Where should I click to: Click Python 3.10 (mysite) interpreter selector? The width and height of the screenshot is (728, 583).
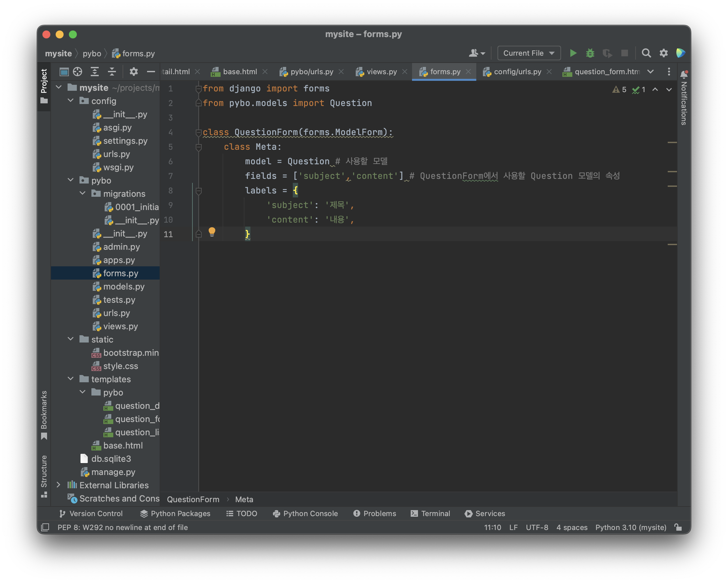pos(630,527)
